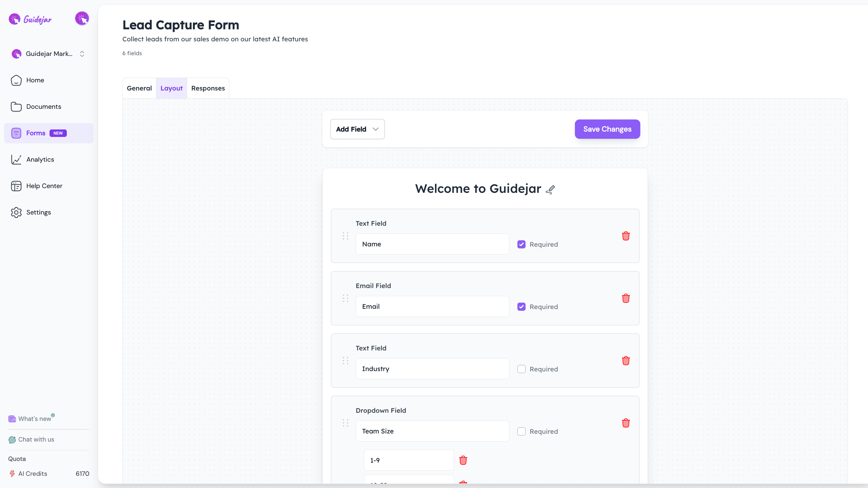Toggle Required on the Industry field
The height and width of the screenshot is (488, 868).
521,369
